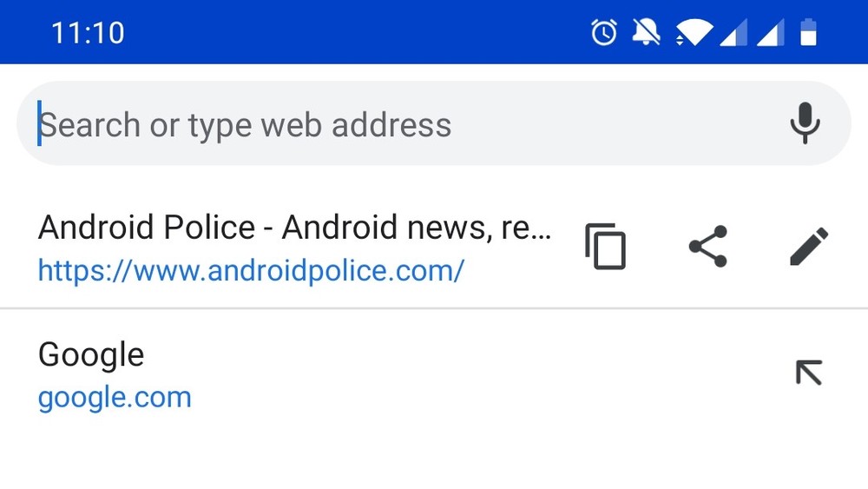Select the Android Police page title
The width and height of the screenshot is (868, 489).
[x=294, y=227]
